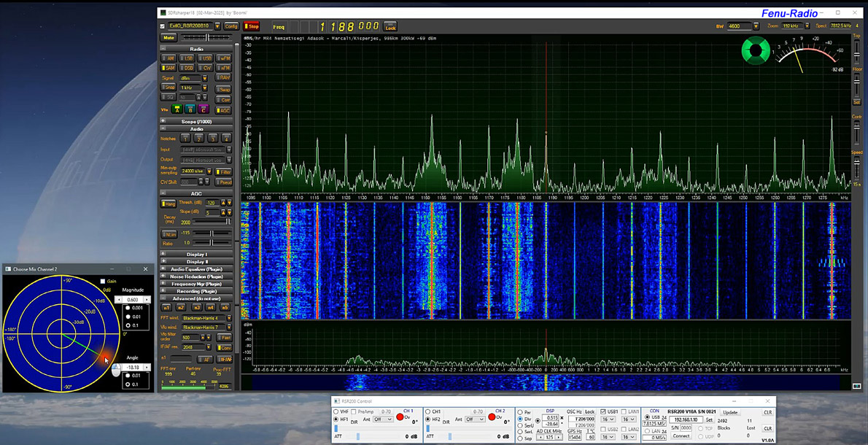Toggle the AGC button in Radio panel

point(224,109)
